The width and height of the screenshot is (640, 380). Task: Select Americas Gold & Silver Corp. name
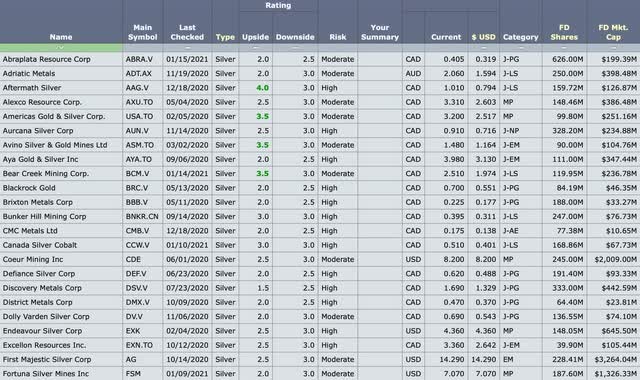pos(54,116)
